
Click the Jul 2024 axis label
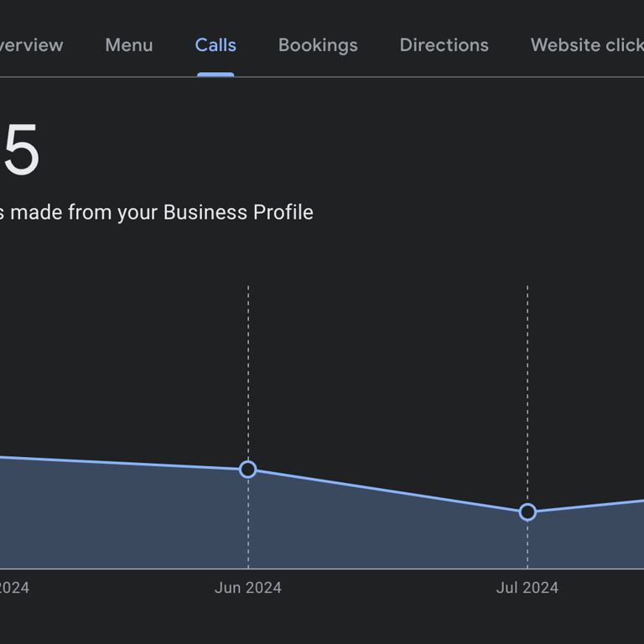click(527, 588)
